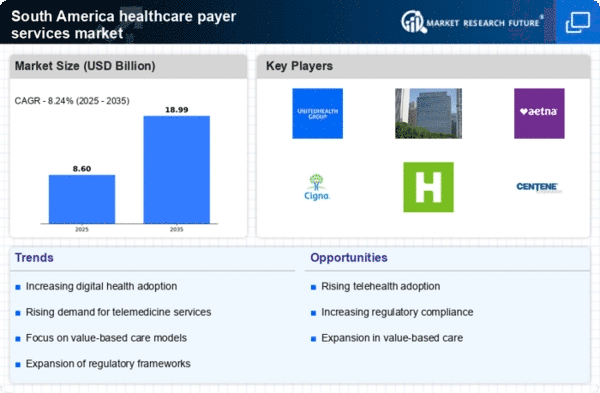Click the Market Research Future logo icon
Viewport: 600px width, 393px height.
click(413, 22)
